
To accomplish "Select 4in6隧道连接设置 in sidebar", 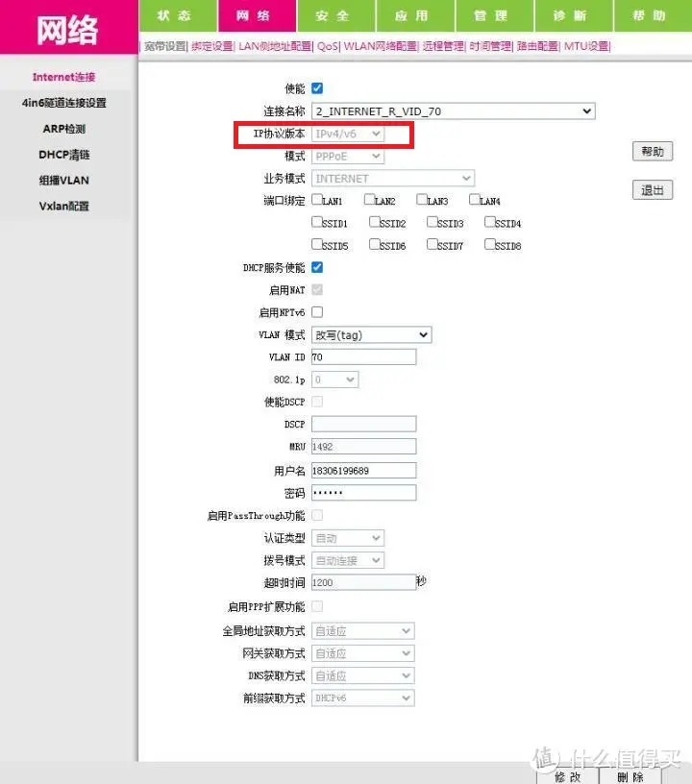I will click(x=64, y=103).
